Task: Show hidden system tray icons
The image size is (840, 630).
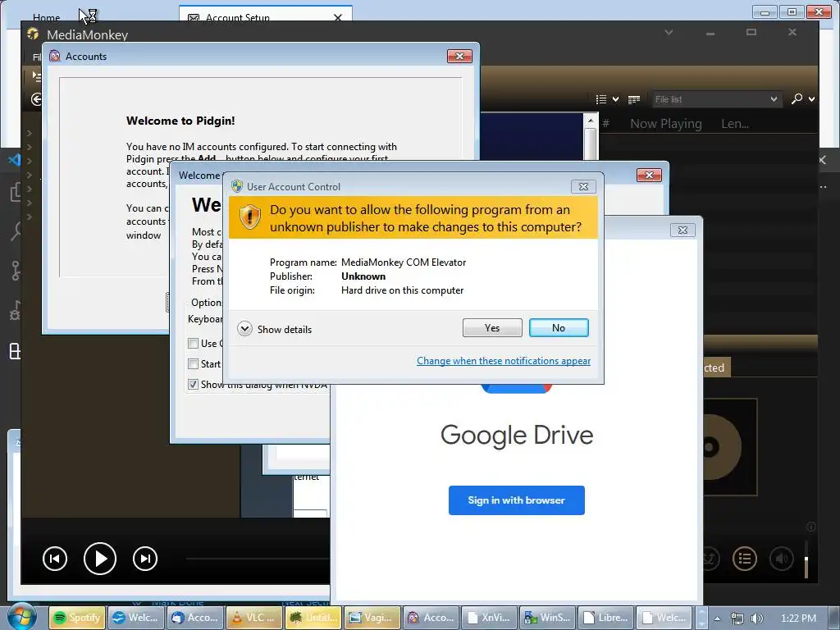Action: pos(717,619)
